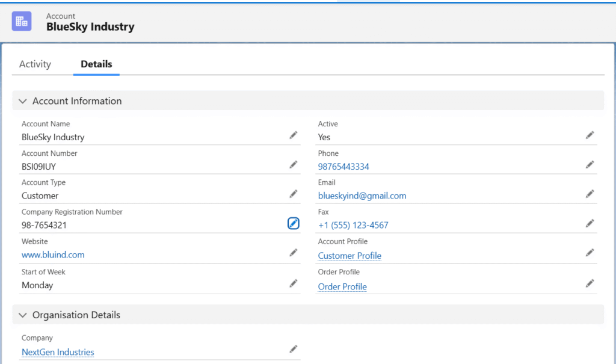Viewport: 616px width, 364px height.
Task: Click pencil icon next to Account Number
Action: click(293, 164)
